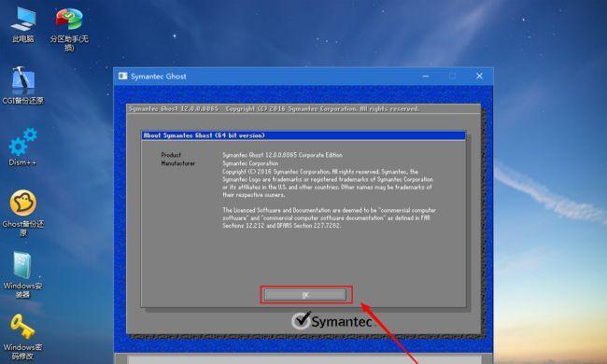Viewport: 607px width, 364px height.
Task: Click the 'Symantec Corporation' manufacturer value
Action: click(250, 163)
